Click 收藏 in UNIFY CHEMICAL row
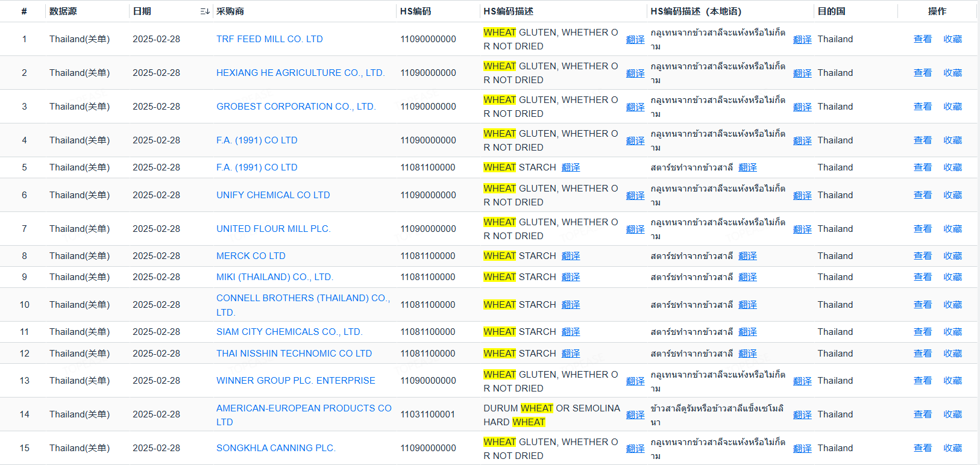980x465 pixels. click(x=953, y=195)
